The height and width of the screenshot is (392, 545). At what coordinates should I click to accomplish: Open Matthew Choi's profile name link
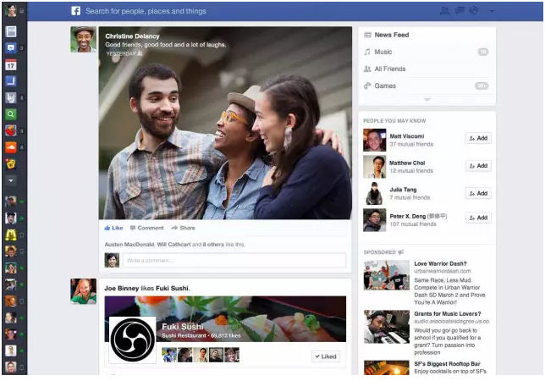(407, 163)
